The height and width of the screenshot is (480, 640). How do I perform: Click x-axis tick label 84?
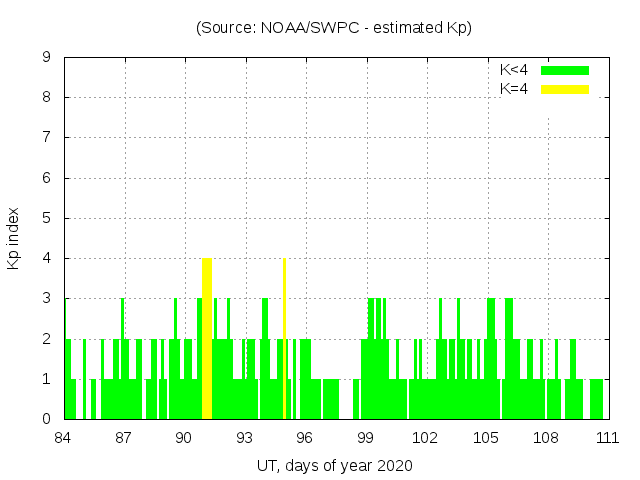click(64, 438)
